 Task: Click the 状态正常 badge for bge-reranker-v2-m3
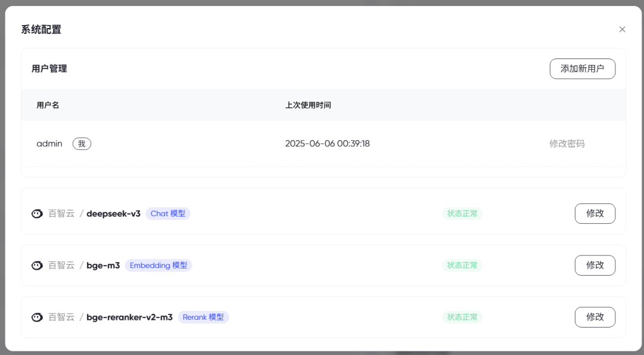click(462, 317)
